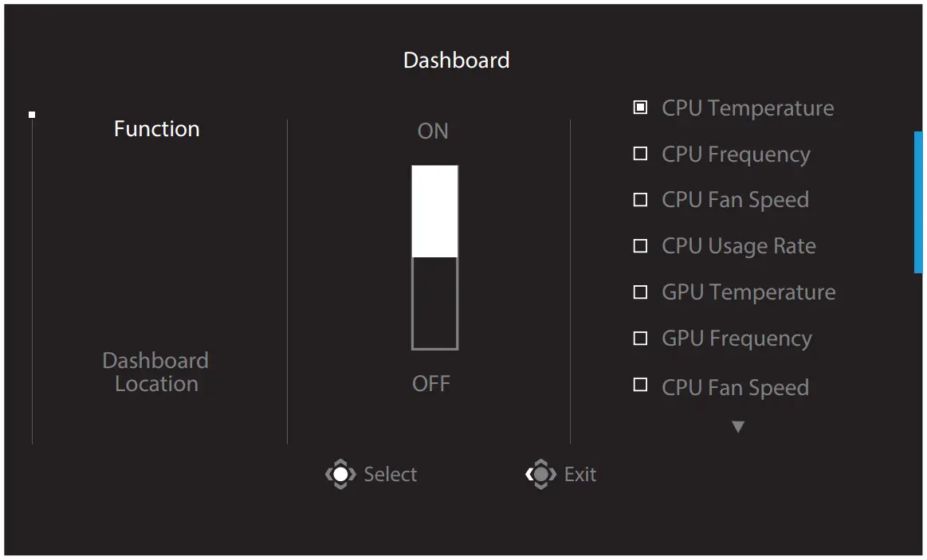This screenshot has width=927, height=560.
Task: Click the vertical ON/OFF slider bar
Action: click(434, 257)
